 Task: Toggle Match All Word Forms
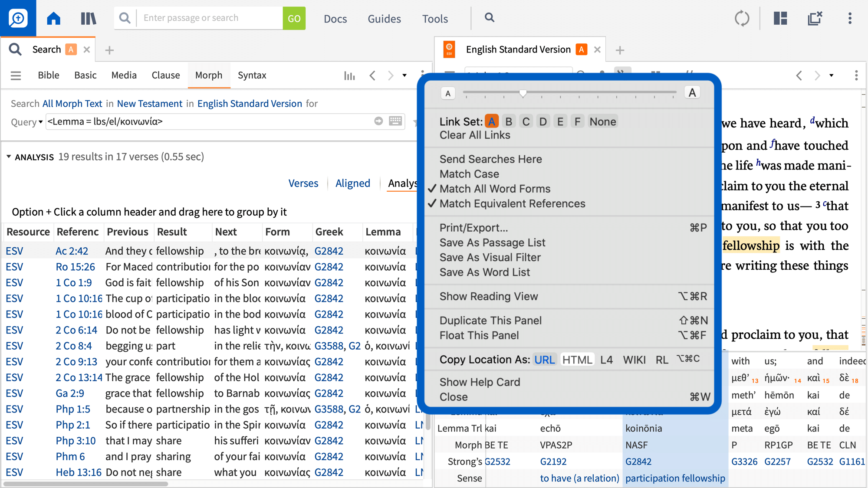pyautogui.click(x=495, y=189)
